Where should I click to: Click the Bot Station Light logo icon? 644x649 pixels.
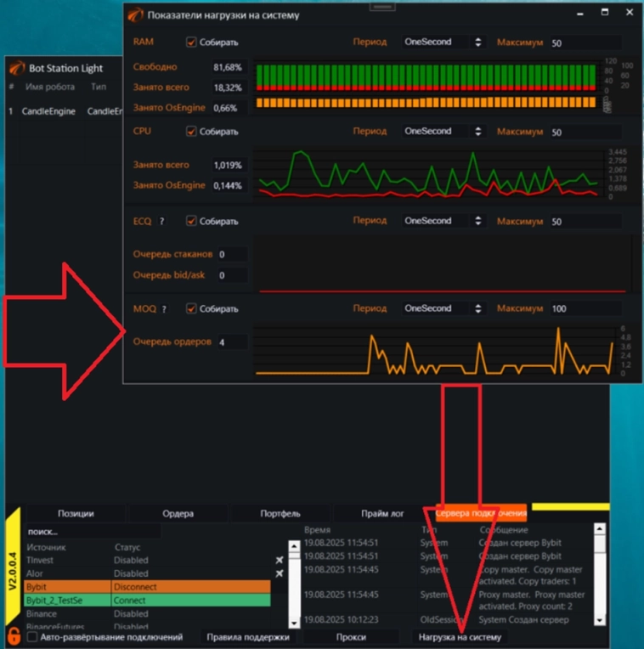tap(17, 68)
